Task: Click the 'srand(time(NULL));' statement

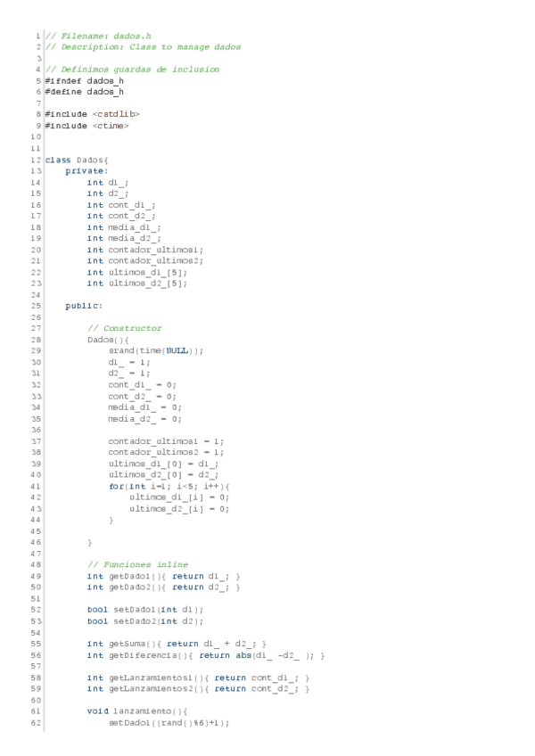Action: (156, 351)
